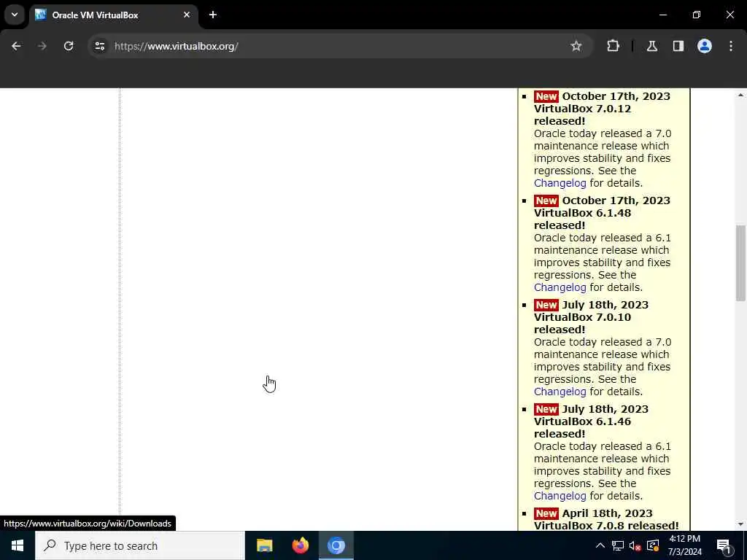Open the Windows Start menu
Screen dimensions: 747x560
click(18, 545)
